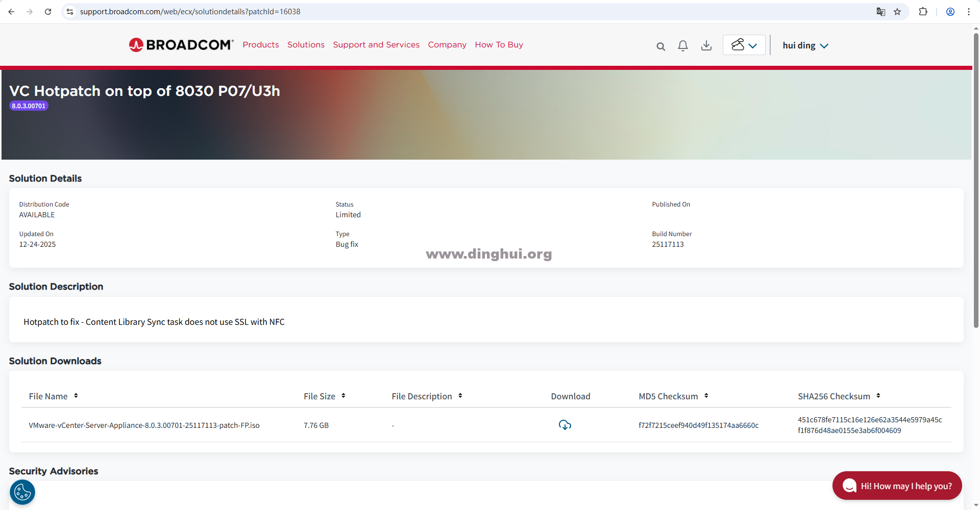Sort by MD5 Checksum column
This screenshot has width=980, height=510.
[x=706, y=396]
